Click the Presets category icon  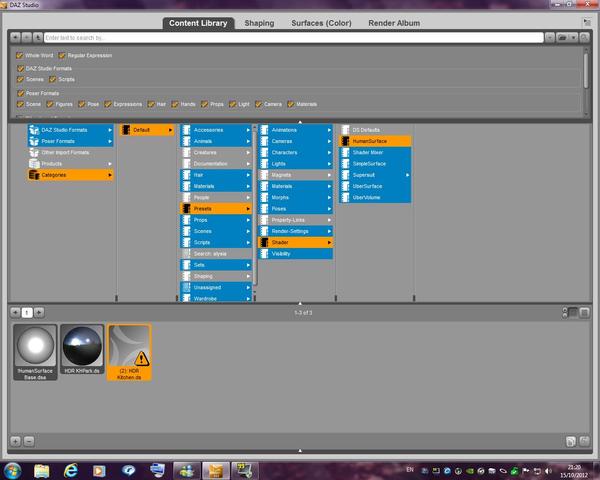186,209
